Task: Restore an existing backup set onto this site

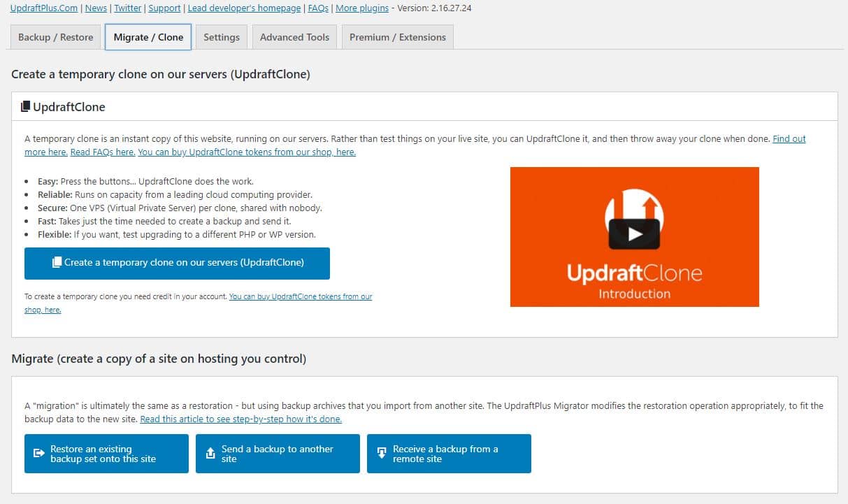Action: (x=106, y=454)
